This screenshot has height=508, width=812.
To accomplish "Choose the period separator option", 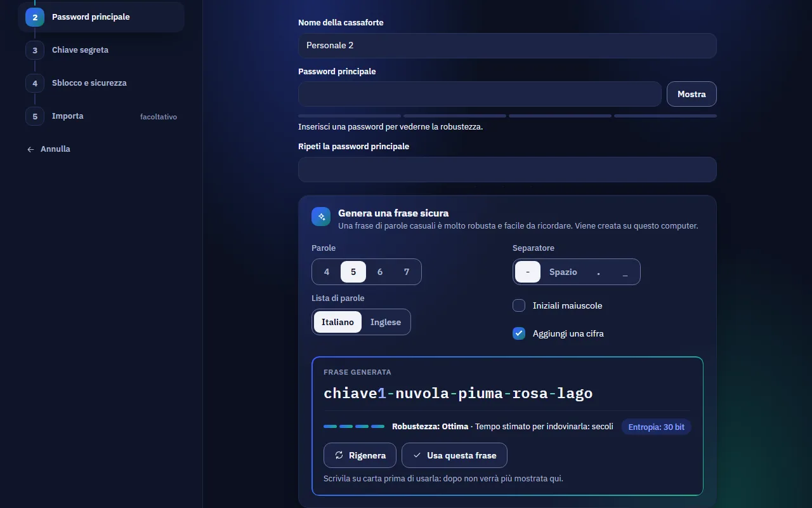I will pyautogui.click(x=598, y=272).
